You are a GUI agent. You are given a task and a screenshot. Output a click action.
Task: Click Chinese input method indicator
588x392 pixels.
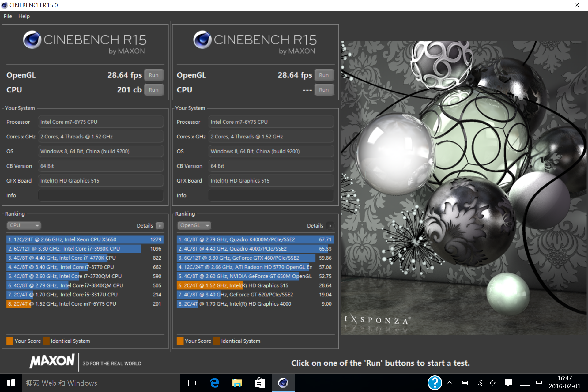[x=539, y=383]
